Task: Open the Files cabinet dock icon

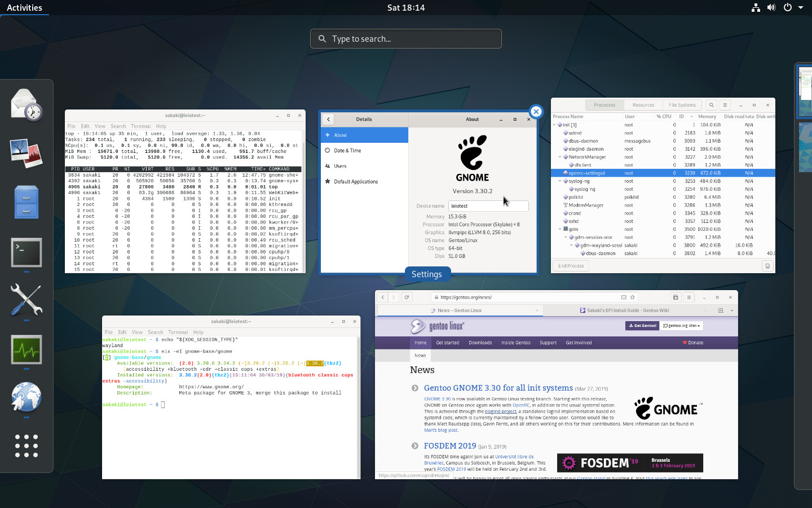Action: pos(27,202)
